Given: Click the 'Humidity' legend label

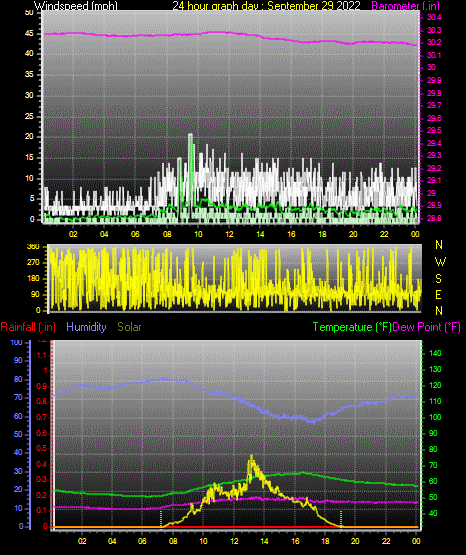Looking at the screenshot, I should [86, 327].
